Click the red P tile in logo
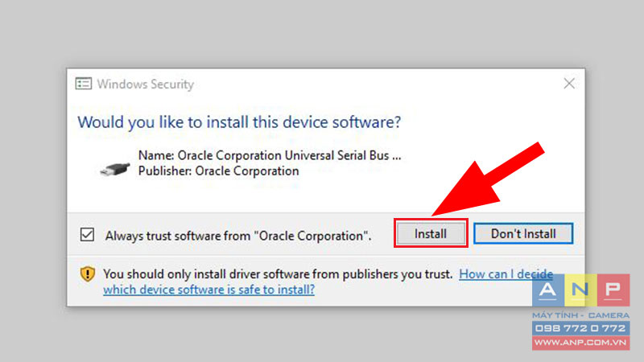The image size is (644, 362). click(613, 290)
